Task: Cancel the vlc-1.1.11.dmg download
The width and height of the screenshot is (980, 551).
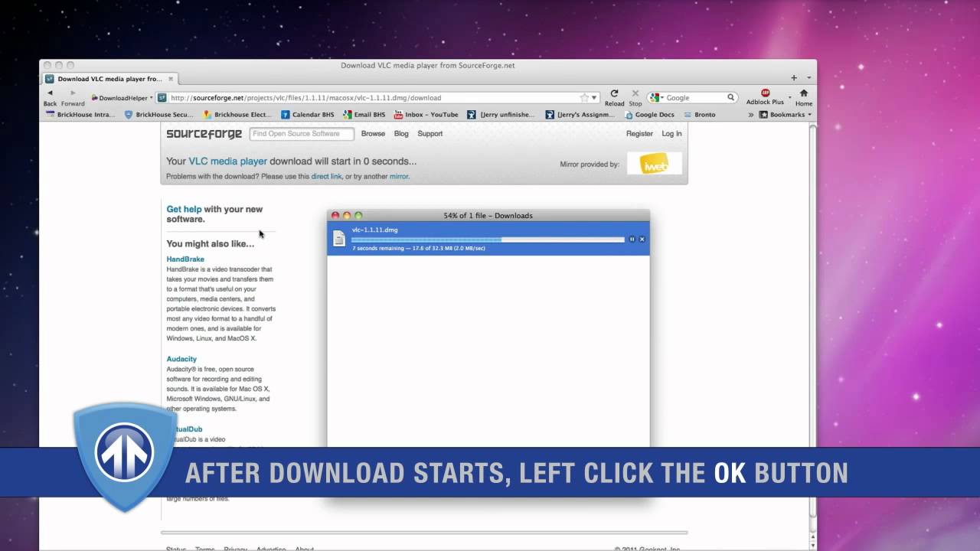Action: pyautogui.click(x=642, y=240)
